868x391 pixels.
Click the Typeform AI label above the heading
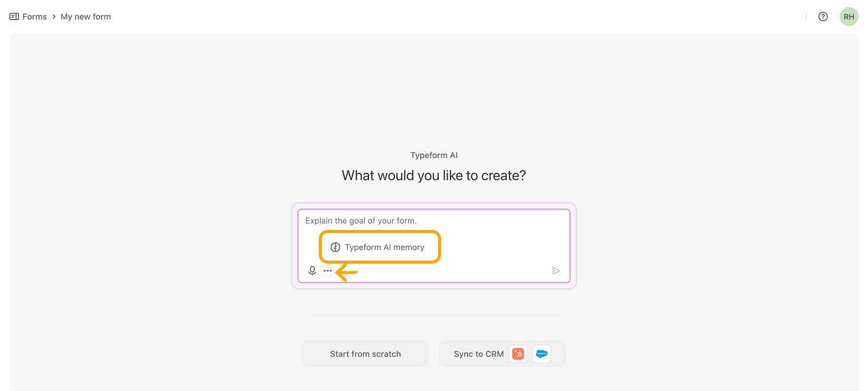coord(434,156)
